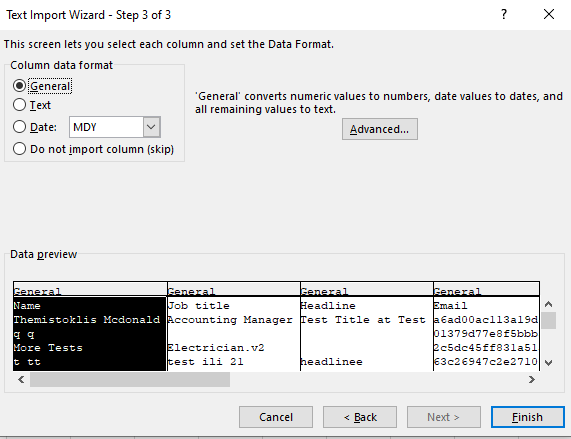Open the Advanced settings button
571x439 pixels.
[x=379, y=129]
